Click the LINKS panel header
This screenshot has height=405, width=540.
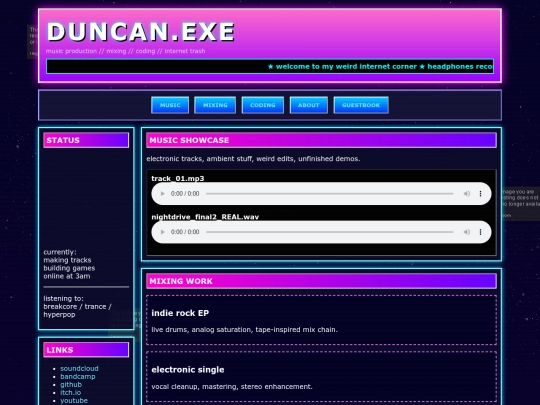pos(86,350)
